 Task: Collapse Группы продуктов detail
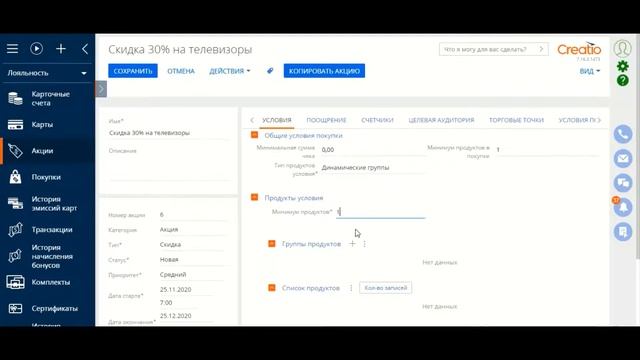[x=271, y=244]
